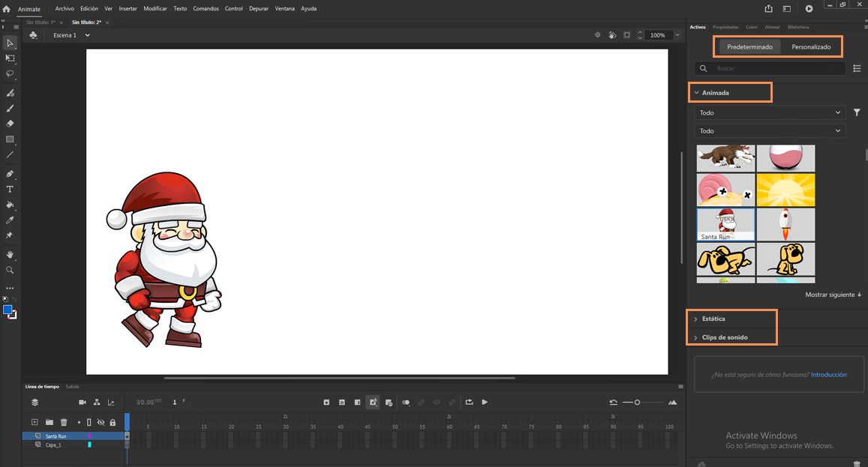868x467 pixels.
Task: Click the Layer Parenting view icon
Action: 97,403
